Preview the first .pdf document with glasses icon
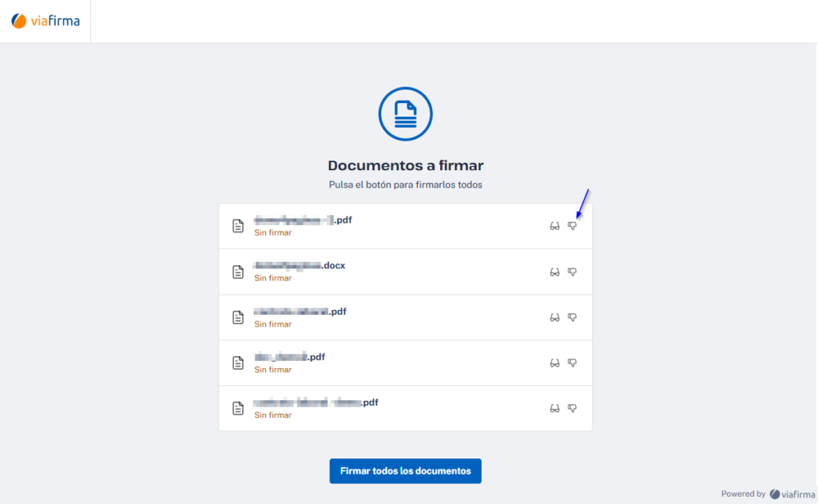 pos(554,226)
